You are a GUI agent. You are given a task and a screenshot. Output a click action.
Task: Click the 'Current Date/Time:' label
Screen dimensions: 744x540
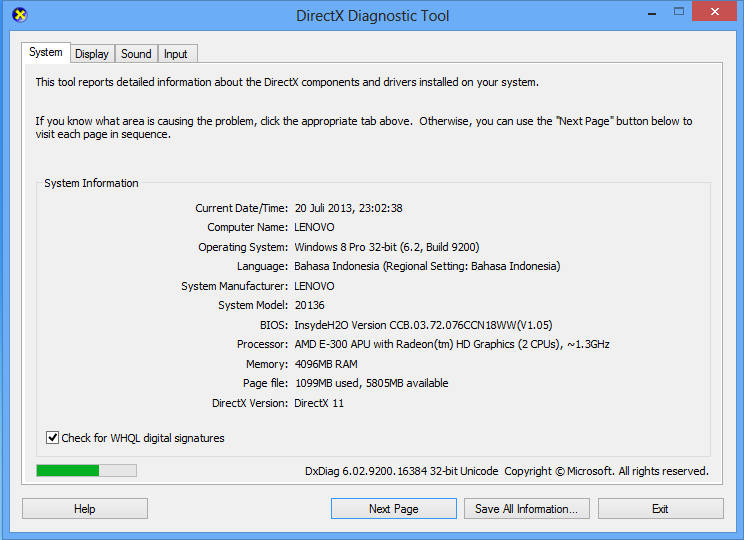pos(242,208)
